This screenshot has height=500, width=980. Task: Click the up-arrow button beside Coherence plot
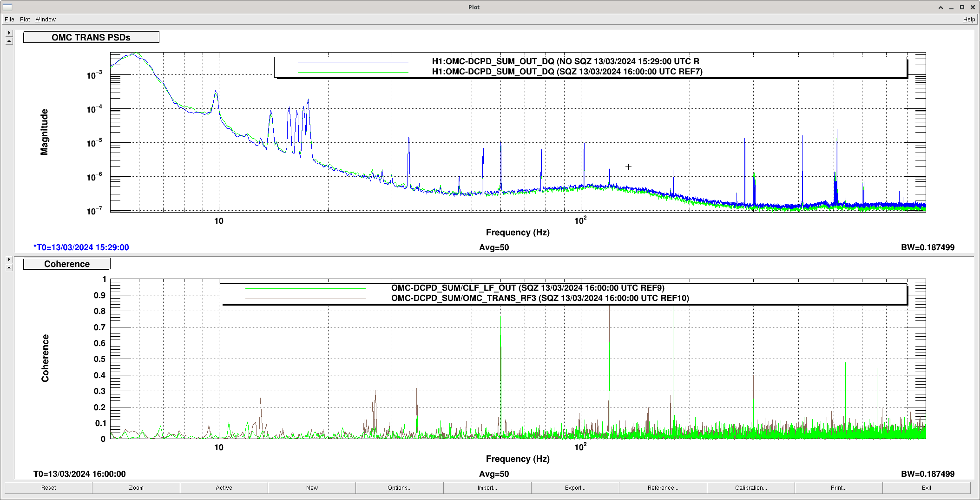pos(9,267)
